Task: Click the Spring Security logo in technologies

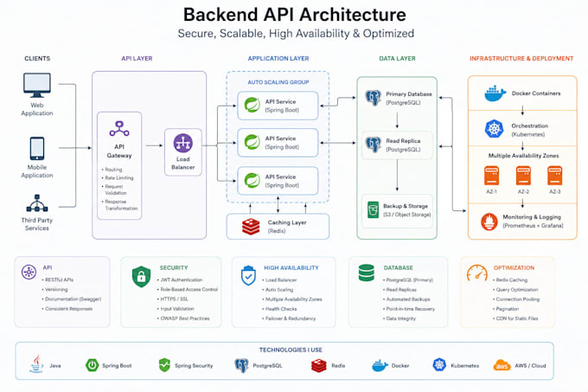Action: click(x=164, y=365)
